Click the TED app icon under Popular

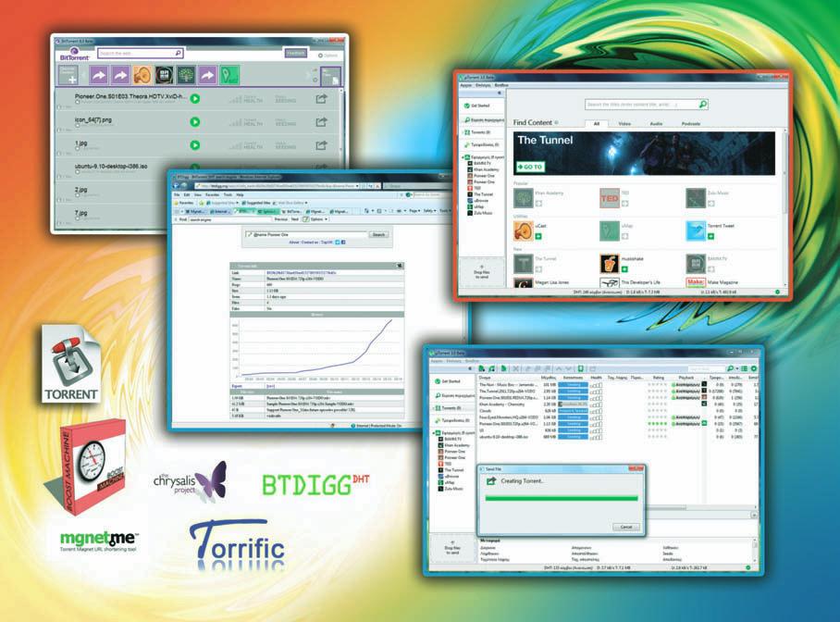[x=609, y=198]
